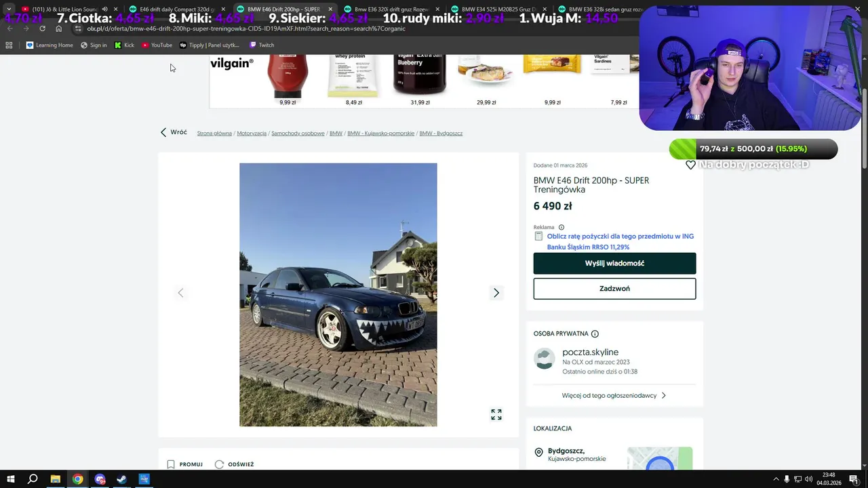Open browser tab search dropdown arrow
Screen dimensions: 868x488
[x=9, y=9]
